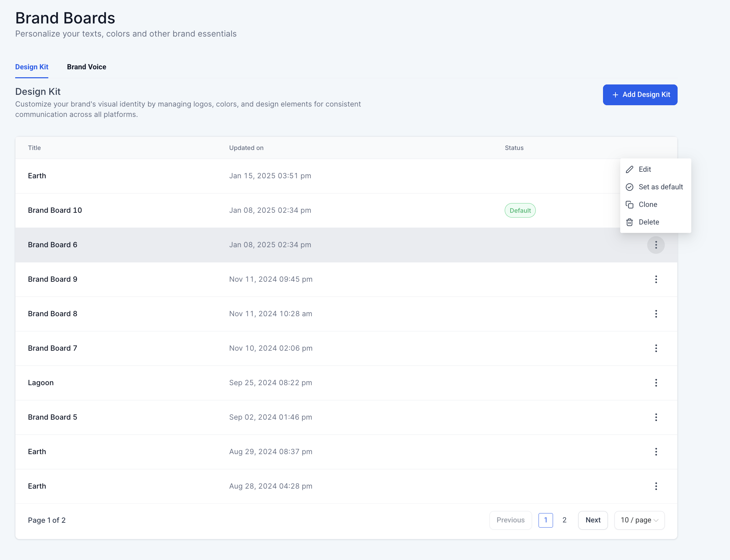
Task: Click the Add Design Kit button
Action: (x=640, y=94)
